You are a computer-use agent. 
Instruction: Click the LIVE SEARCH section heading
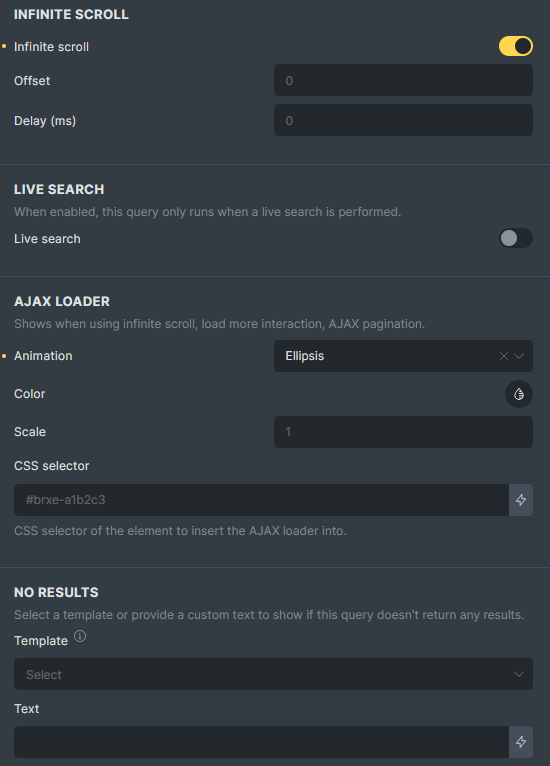click(x=59, y=190)
